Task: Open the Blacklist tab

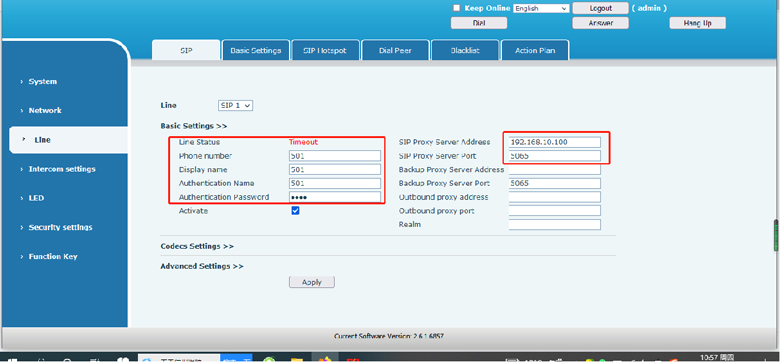Action: tap(465, 50)
